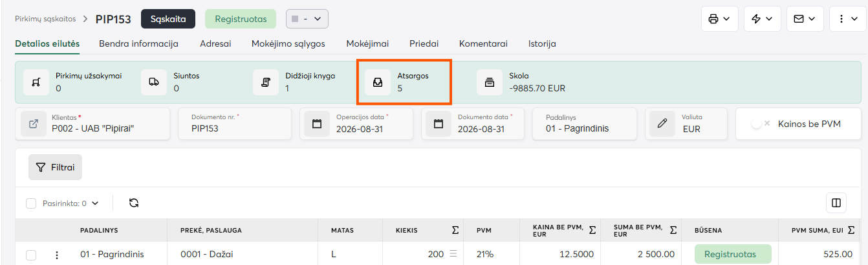Click the Valiuta pencil edit icon
Viewport: 868px width, 265px height.
[x=662, y=123]
